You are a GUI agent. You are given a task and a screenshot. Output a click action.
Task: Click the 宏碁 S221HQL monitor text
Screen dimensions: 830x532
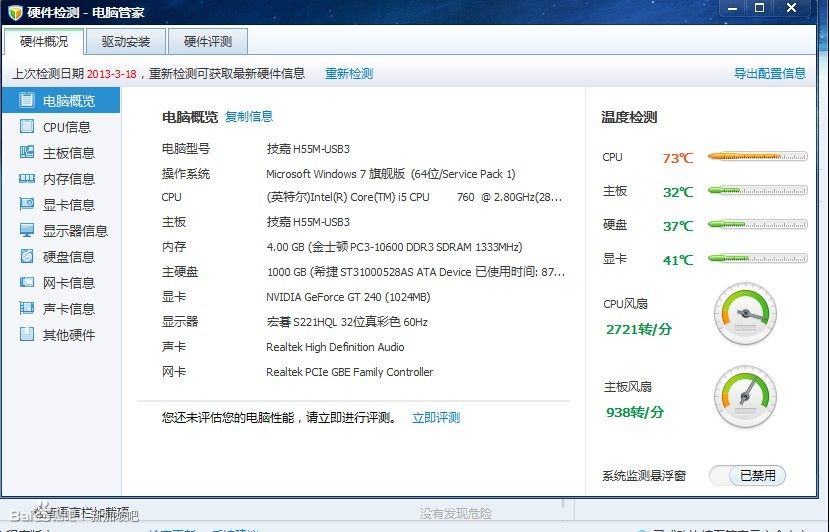click(x=347, y=322)
